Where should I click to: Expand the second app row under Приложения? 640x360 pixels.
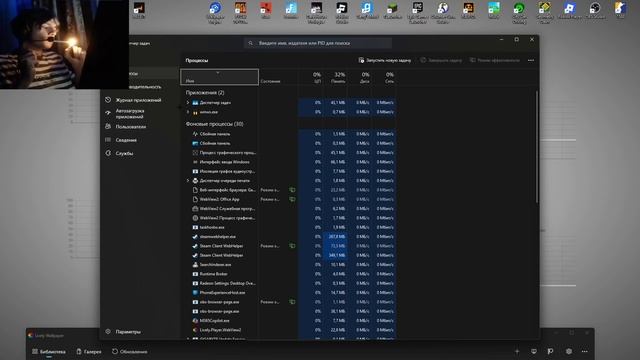[x=188, y=112]
